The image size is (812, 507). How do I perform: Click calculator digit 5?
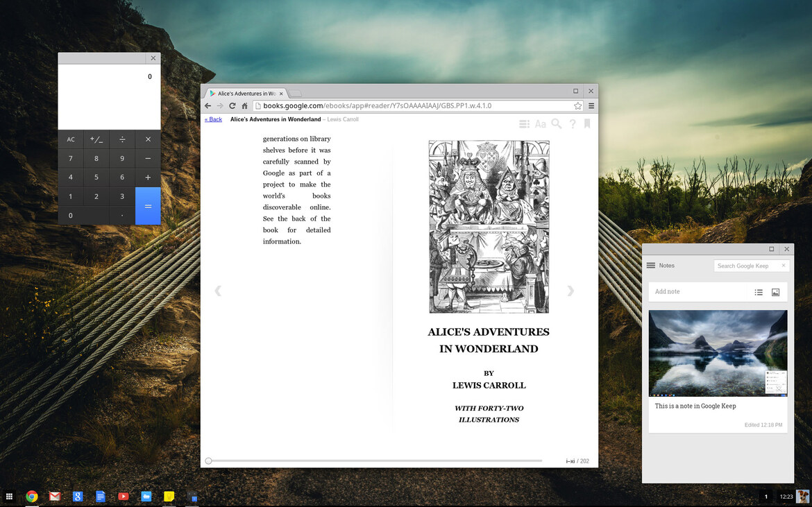[96, 178]
